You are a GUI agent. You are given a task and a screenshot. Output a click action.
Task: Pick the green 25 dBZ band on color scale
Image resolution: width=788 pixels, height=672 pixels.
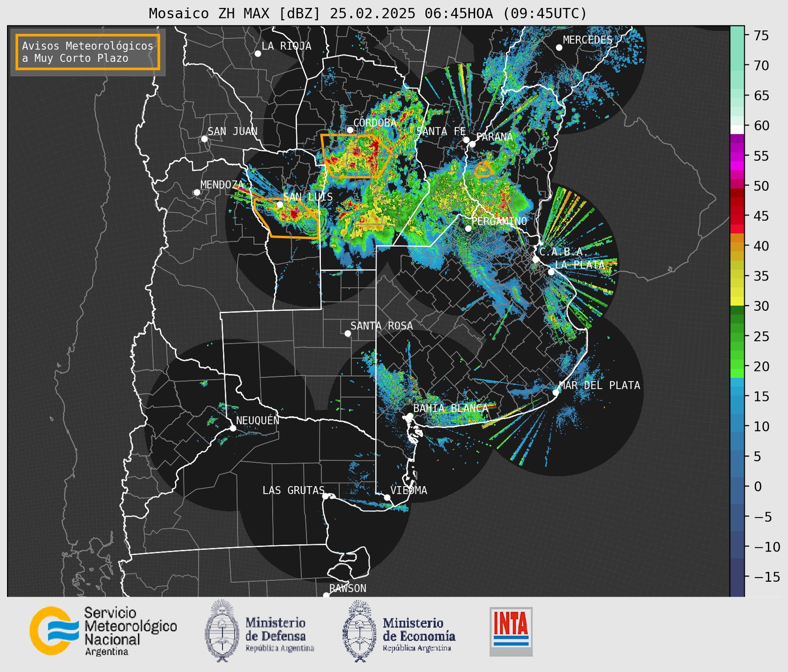coord(737,336)
